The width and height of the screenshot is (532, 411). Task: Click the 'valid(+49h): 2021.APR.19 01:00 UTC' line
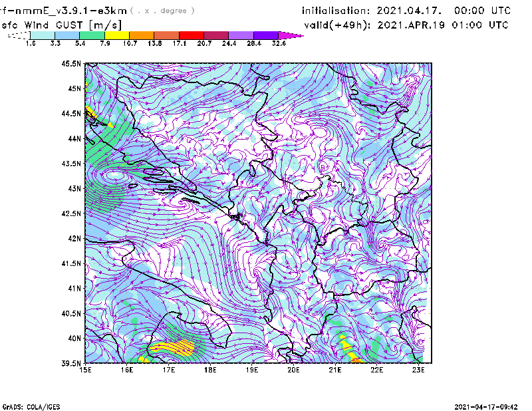point(406,25)
